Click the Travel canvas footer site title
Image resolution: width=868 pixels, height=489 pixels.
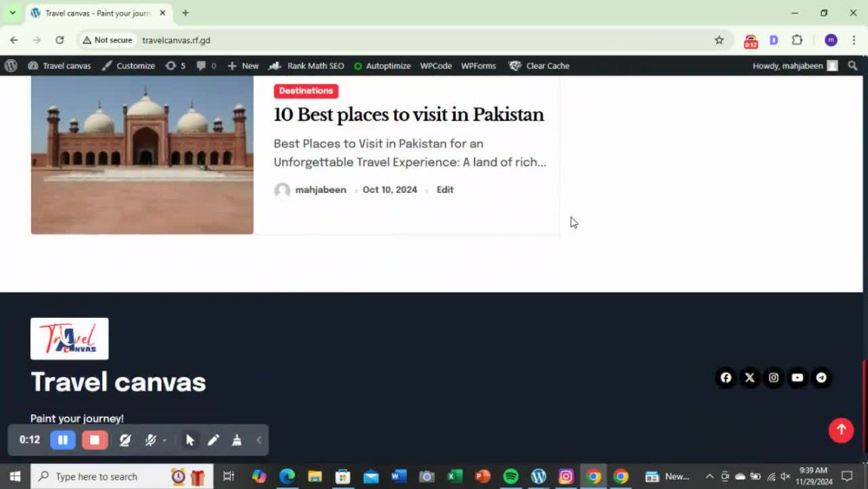pos(118,381)
